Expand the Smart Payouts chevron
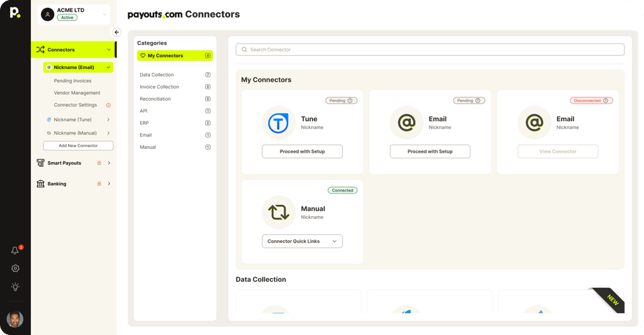 (109, 163)
